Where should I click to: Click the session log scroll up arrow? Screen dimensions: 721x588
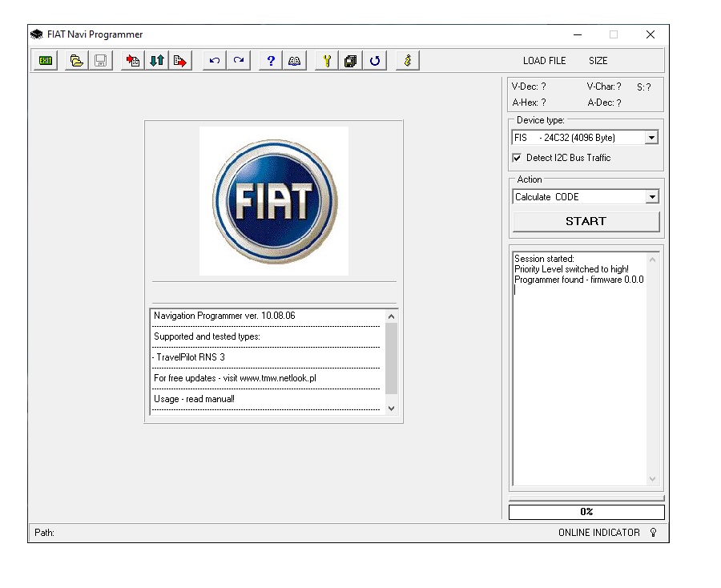click(x=652, y=260)
